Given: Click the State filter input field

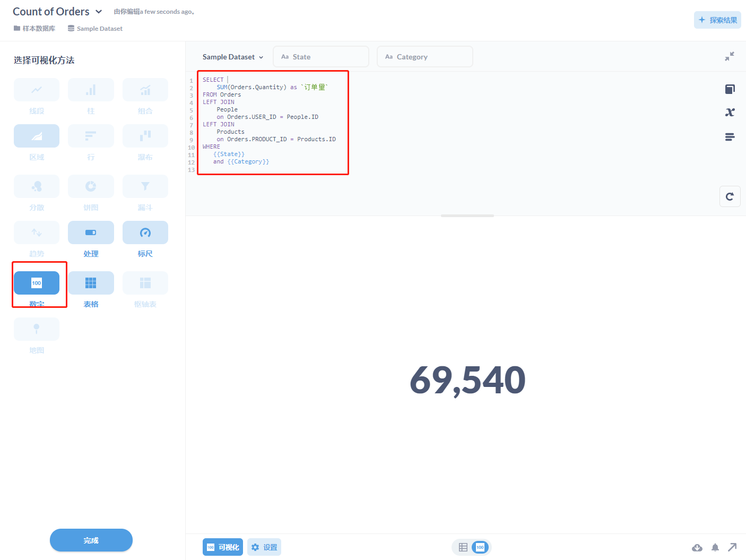Looking at the screenshot, I should coord(321,56).
